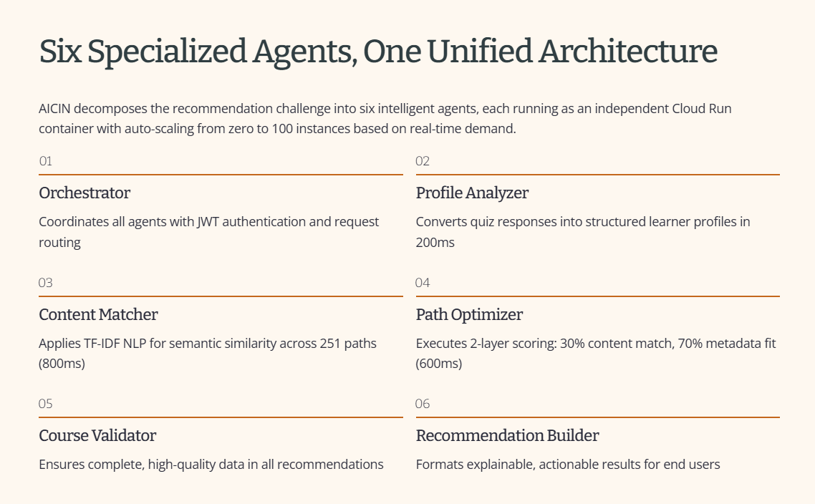This screenshot has width=815, height=504.
Task: Select the Path Optimizer heading
Action: (x=469, y=314)
